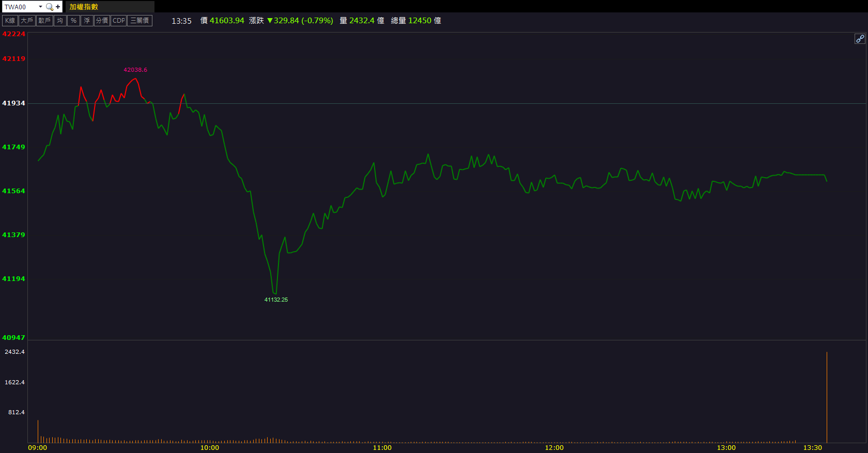Click the low label 41132.25 on chart

tap(276, 300)
